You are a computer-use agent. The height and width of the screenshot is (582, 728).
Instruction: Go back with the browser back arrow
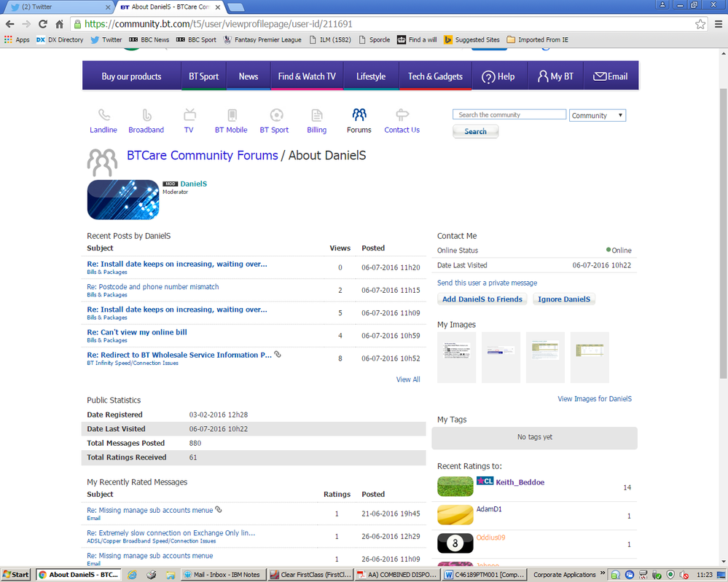(9, 24)
